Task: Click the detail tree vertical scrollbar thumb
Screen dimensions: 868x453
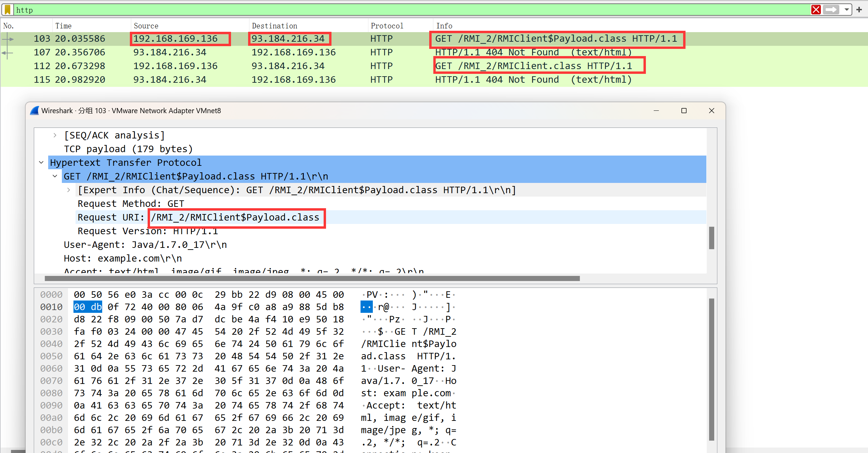Action: point(711,238)
